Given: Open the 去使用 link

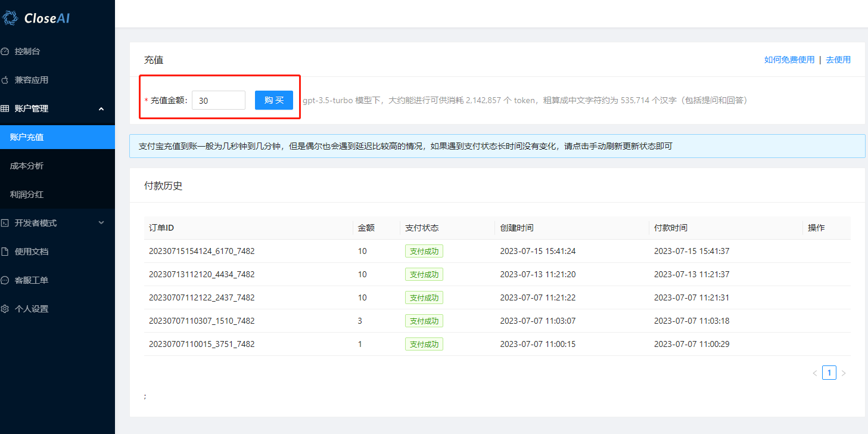Looking at the screenshot, I should (838, 60).
